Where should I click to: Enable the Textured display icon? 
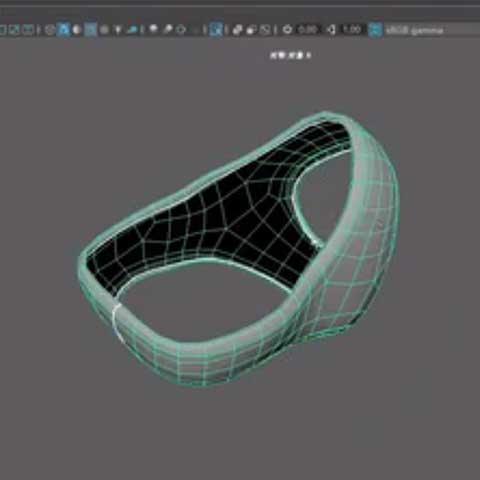(x=104, y=30)
